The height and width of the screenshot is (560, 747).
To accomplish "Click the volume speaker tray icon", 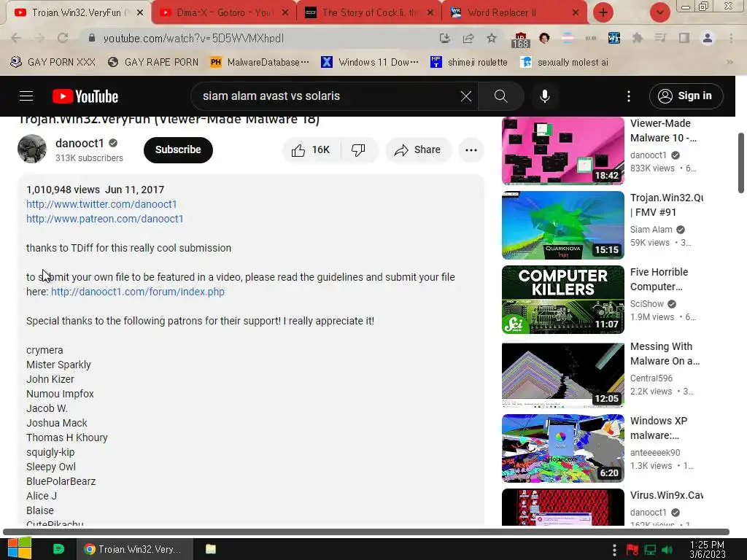I will click(x=667, y=550).
